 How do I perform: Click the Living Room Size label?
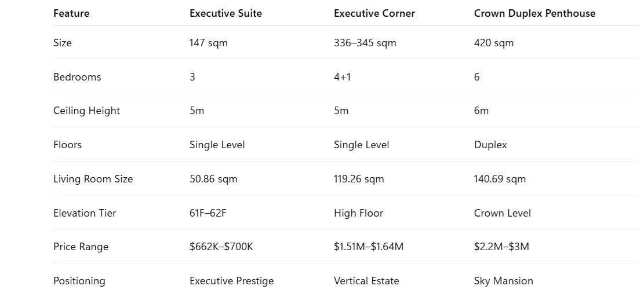point(93,179)
